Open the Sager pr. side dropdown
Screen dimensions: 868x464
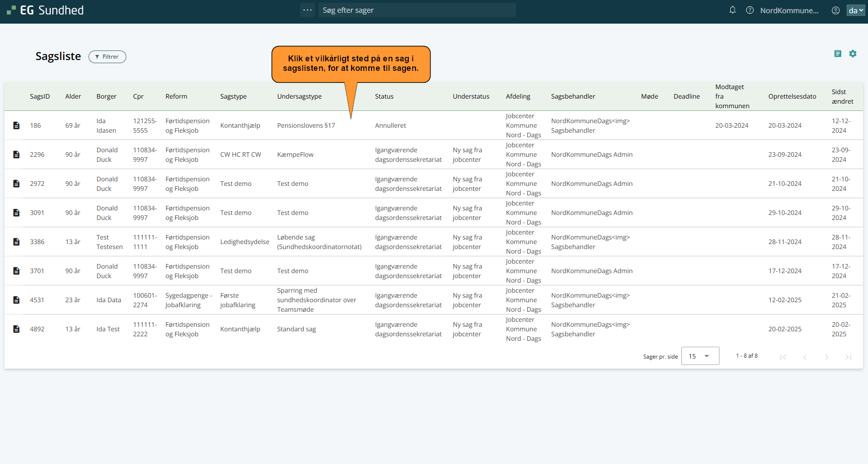click(700, 356)
